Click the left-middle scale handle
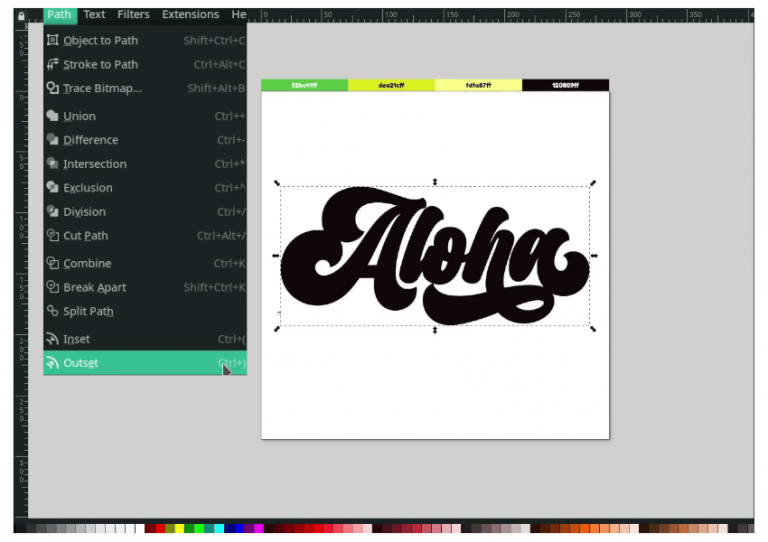Image resolution: width=768 pixels, height=542 pixels. [276, 256]
